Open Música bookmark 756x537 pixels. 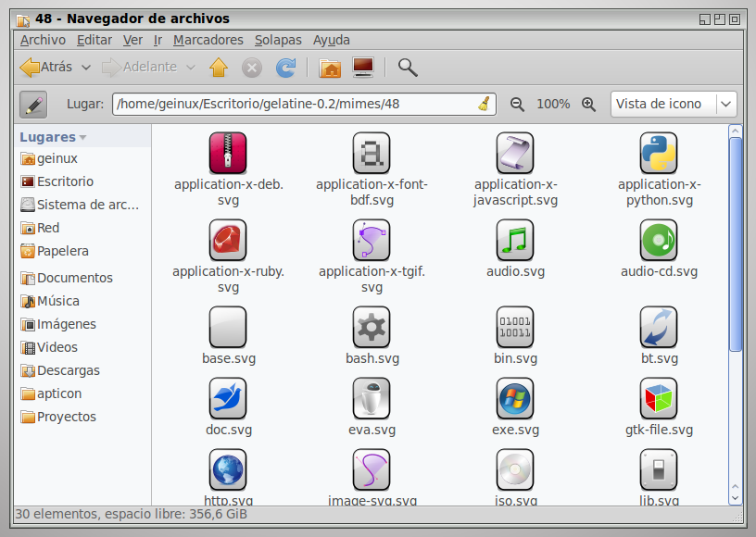click(50, 301)
